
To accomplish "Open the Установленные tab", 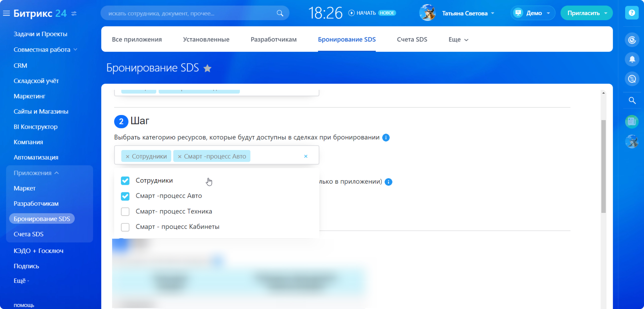I will pos(206,40).
